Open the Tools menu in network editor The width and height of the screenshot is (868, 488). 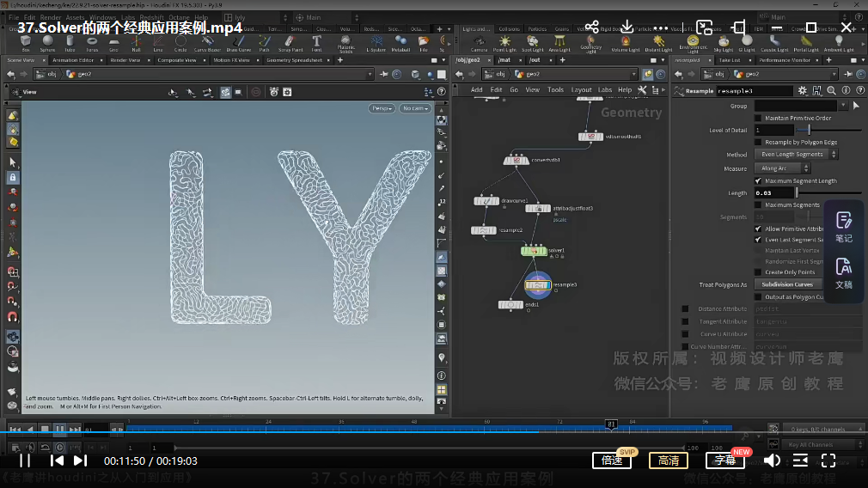555,89
